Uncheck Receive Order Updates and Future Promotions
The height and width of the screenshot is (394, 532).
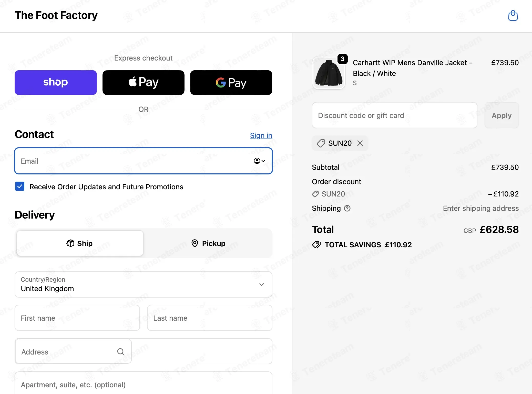tap(20, 186)
